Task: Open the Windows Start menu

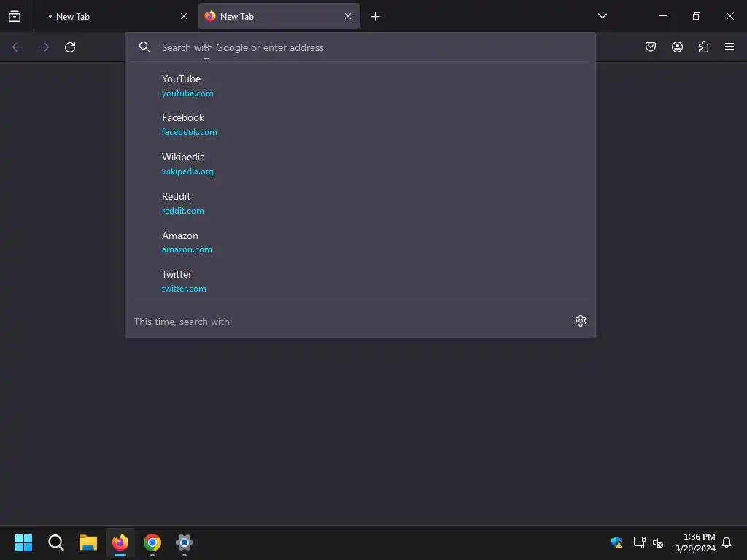Action: tap(24, 542)
